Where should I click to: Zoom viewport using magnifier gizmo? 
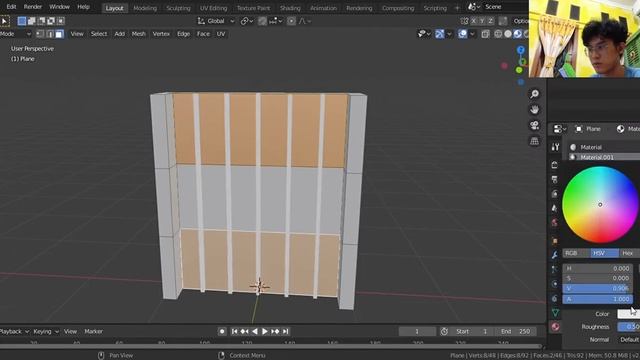534,94
